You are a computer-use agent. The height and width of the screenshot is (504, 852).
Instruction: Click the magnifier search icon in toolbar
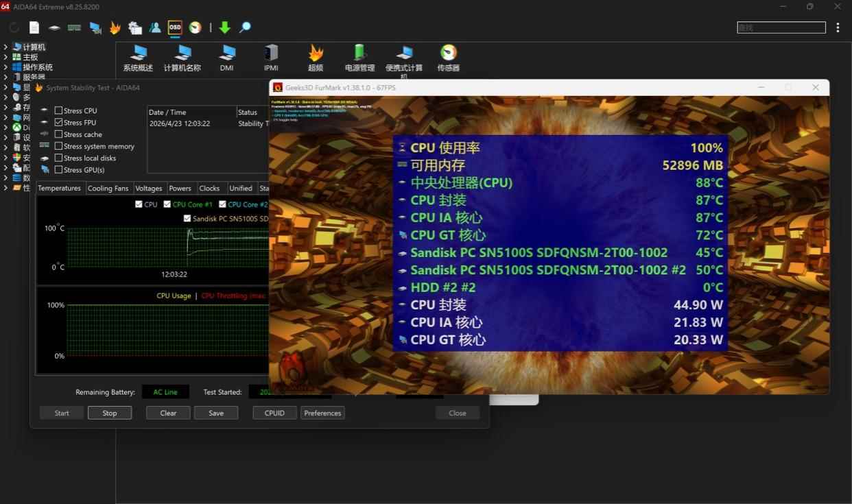[x=245, y=28]
